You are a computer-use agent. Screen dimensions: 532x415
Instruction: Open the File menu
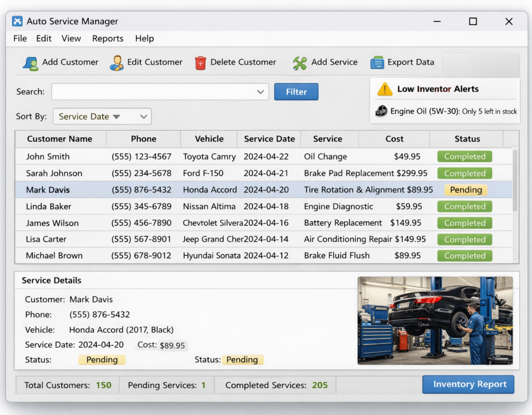coord(20,38)
